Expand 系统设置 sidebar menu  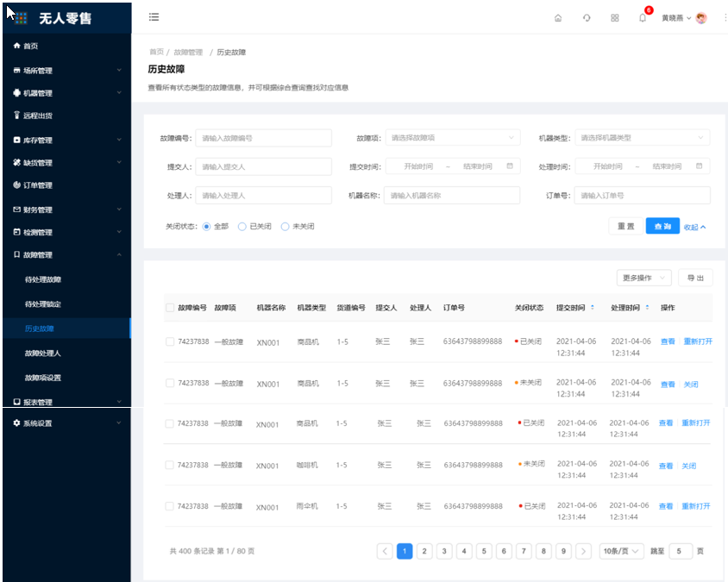67,422
